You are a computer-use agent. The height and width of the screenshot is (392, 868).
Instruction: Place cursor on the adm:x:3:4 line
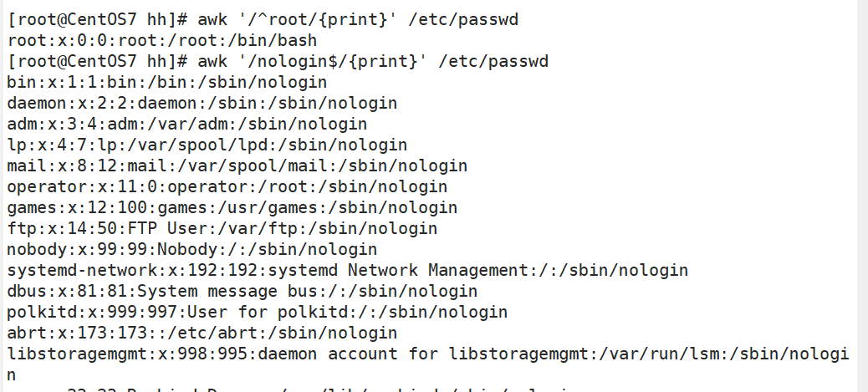click(186, 125)
